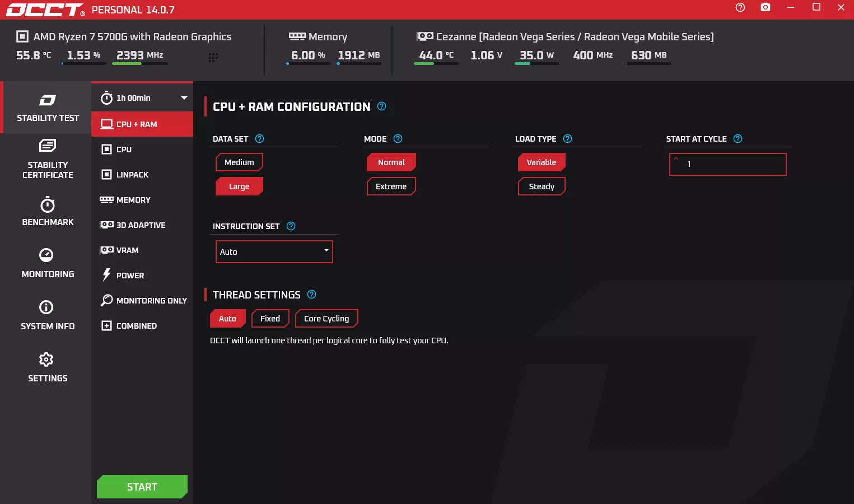Click the CPU frequency 2393 MHz bar

140,64
